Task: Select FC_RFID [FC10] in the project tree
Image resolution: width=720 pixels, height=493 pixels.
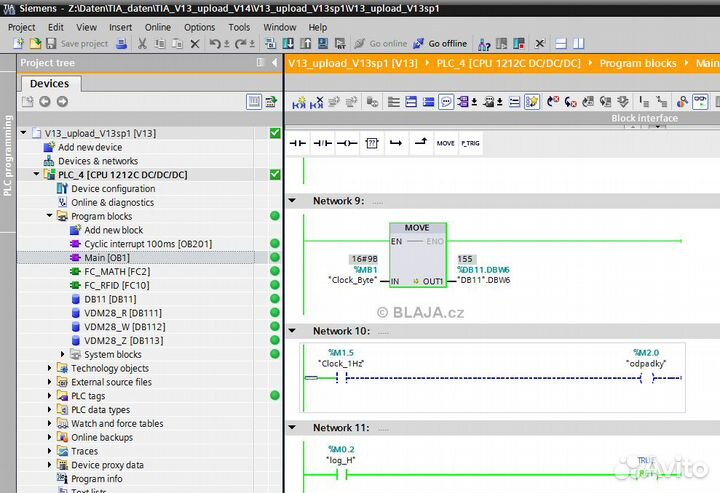Action: (116, 285)
